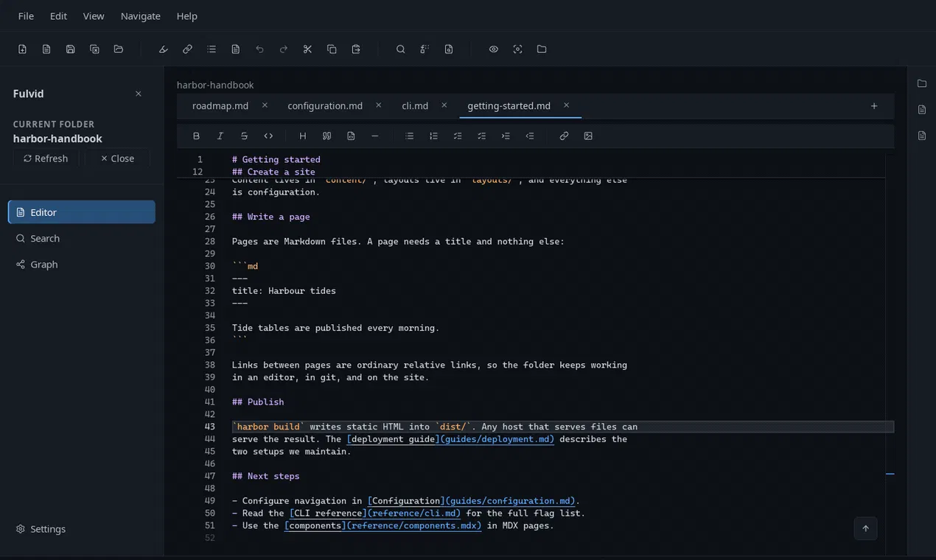Apply bold formatting

pyautogui.click(x=196, y=136)
